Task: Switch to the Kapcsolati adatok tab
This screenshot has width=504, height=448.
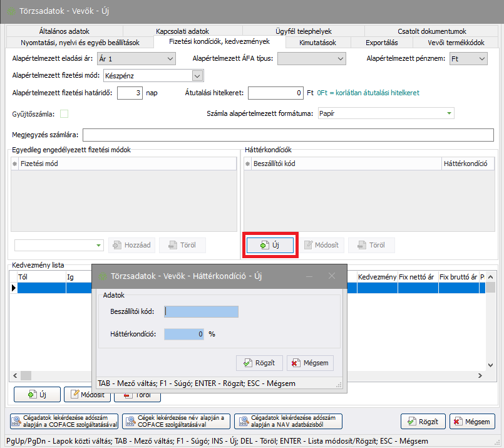Action: pyautogui.click(x=183, y=31)
